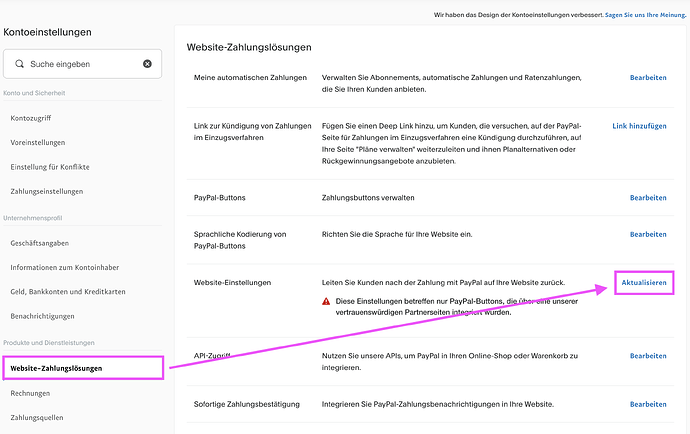Open Geschäftsangaben section

tap(40, 243)
